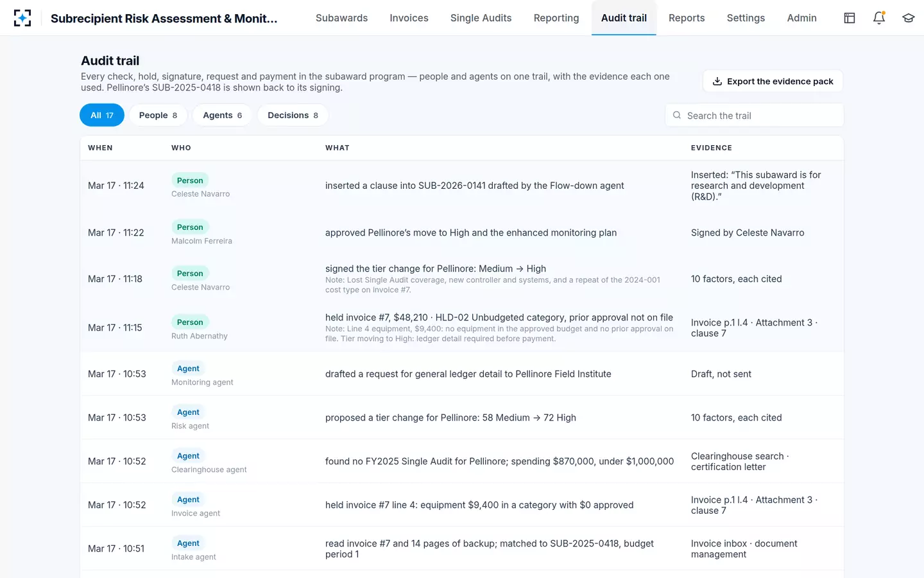Click the 'Mar 17 · 11:24' timestamp
This screenshot has width=924, height=578.
(116, 186)
